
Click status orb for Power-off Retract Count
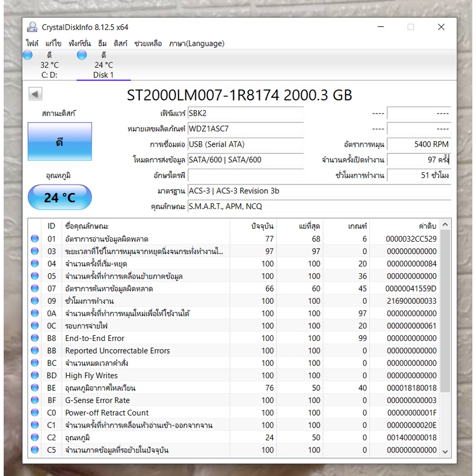pos(35,413)
